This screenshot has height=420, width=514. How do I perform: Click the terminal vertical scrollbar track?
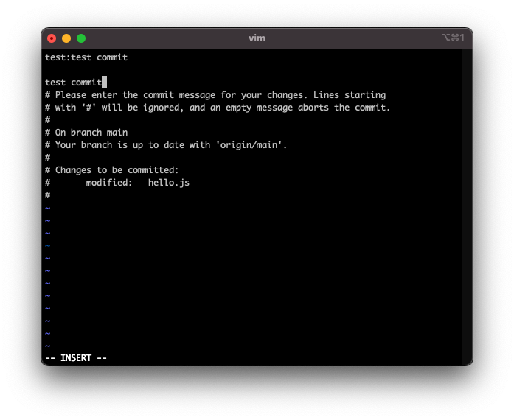click(x=467, y=207)
